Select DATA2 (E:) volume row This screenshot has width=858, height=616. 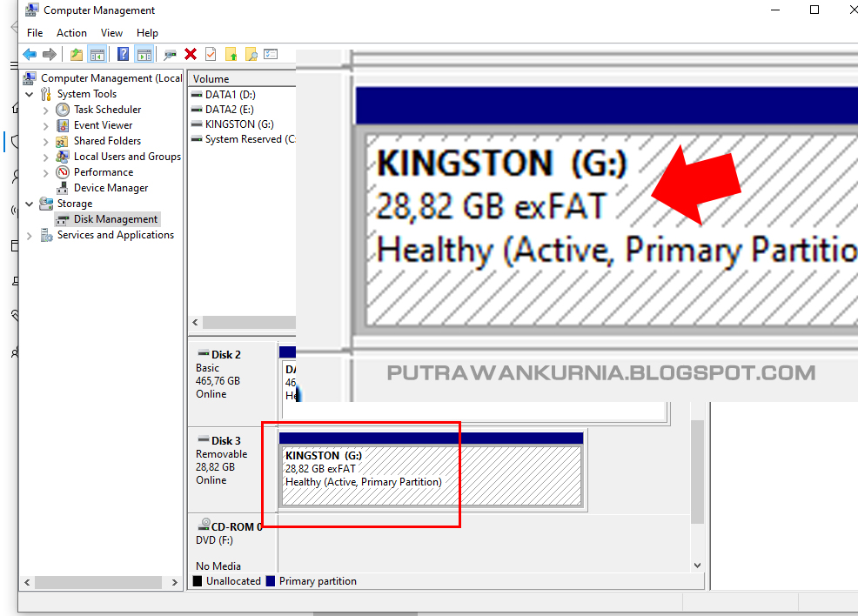229,110
